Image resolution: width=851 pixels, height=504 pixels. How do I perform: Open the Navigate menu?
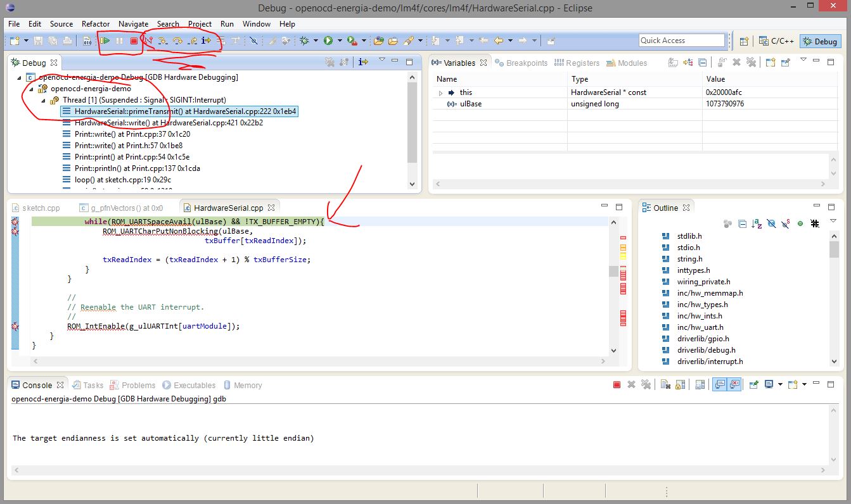tap(133, 24)
